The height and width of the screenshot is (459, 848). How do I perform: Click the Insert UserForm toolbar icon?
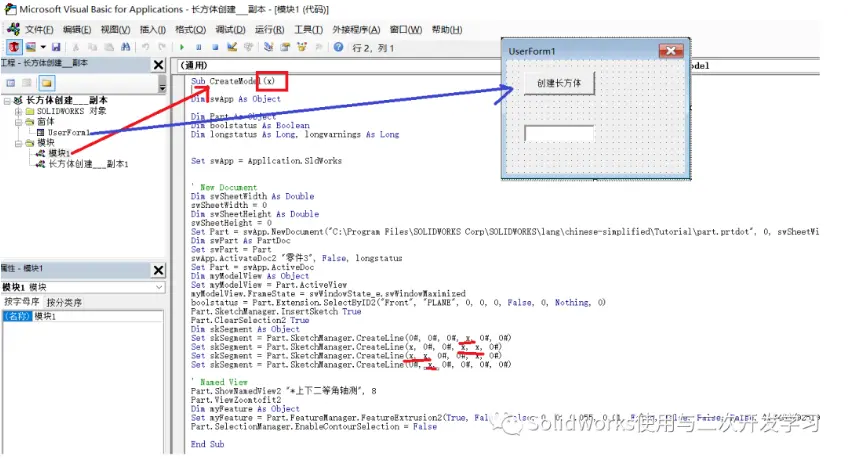tap(31, 47)
